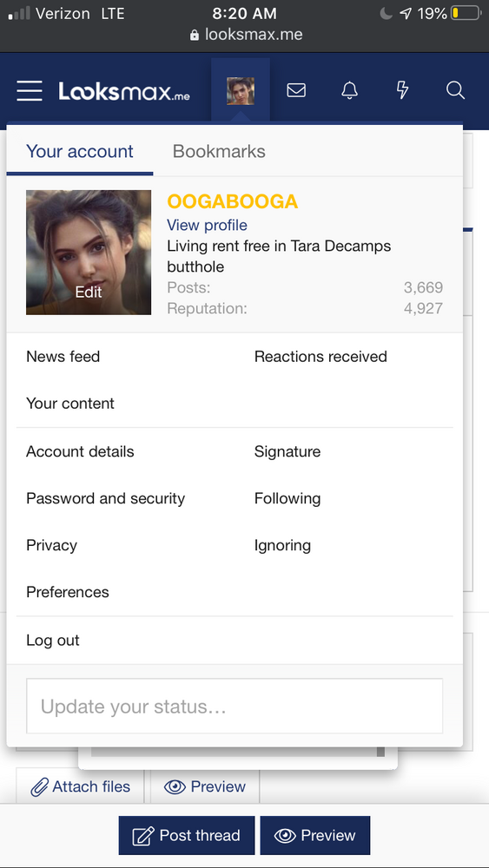
Task: Click the Looksmax.me logo
Action: (x=124, y=91)
